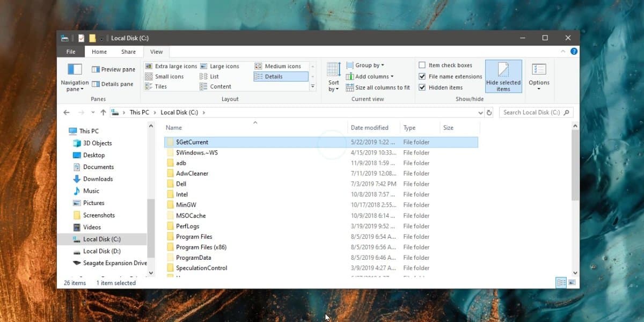
Task: Open the Add columns dropdown
Action: point(370,77)
